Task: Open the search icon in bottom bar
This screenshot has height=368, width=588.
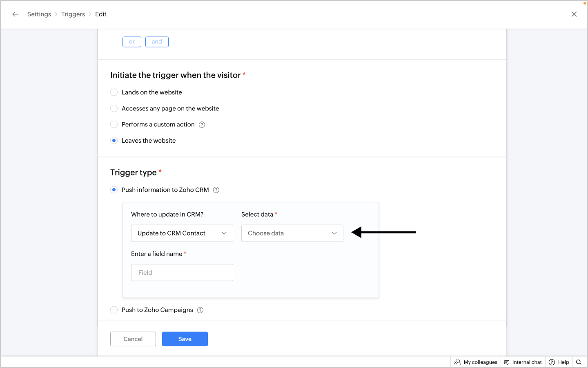Action: point(579,362)
